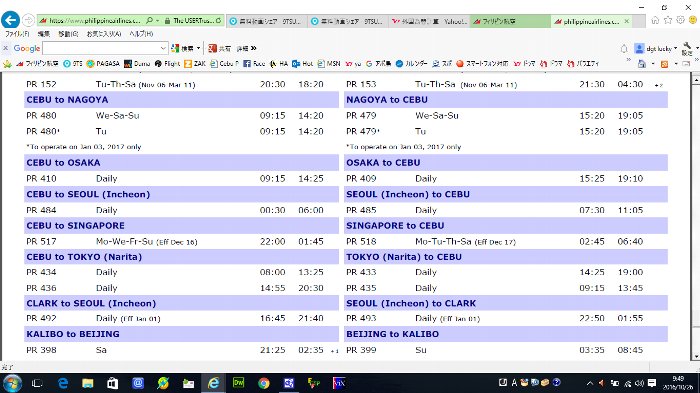Click the page vertical scrollbar down arrow
Screen dimensions: 700x393
[x=696, y=356]
